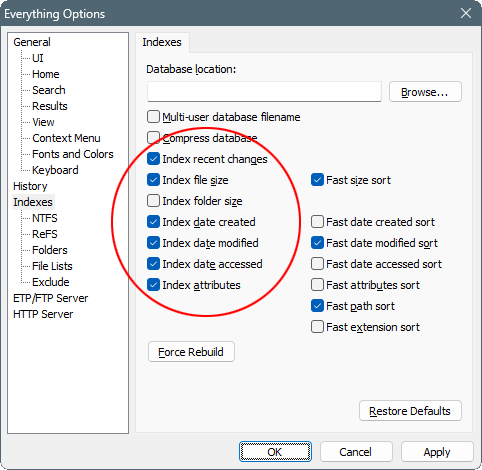
Task: Open HTTP Server settings
Action: pos(43,314)
